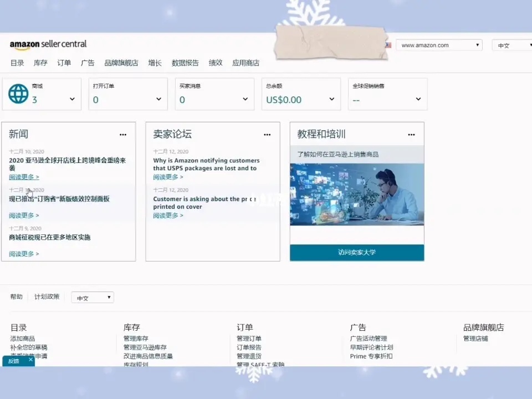
Task: Expand the 打开订单 dropdown
Action: point(158,99)
